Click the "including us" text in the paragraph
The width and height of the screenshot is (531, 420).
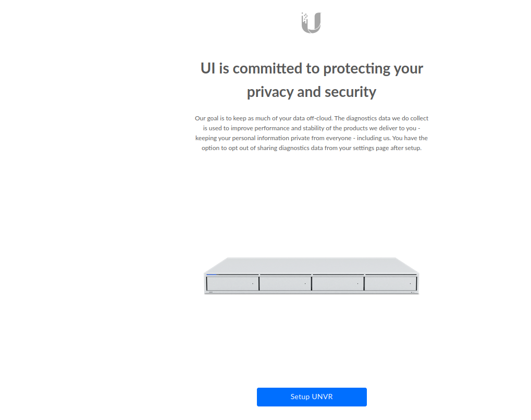tap(374, 138)
